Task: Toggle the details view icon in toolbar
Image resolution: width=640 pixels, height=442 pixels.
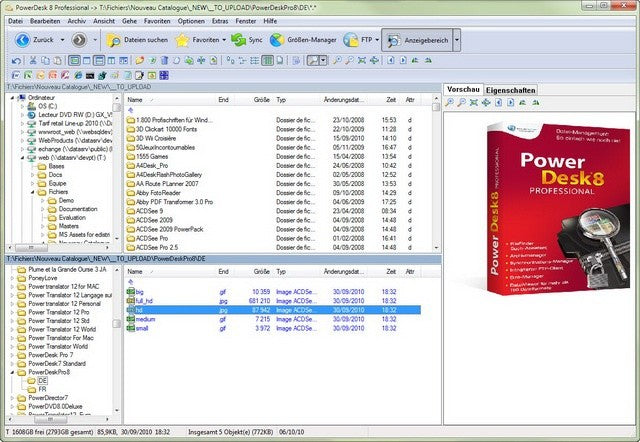Action: point(267,61)
